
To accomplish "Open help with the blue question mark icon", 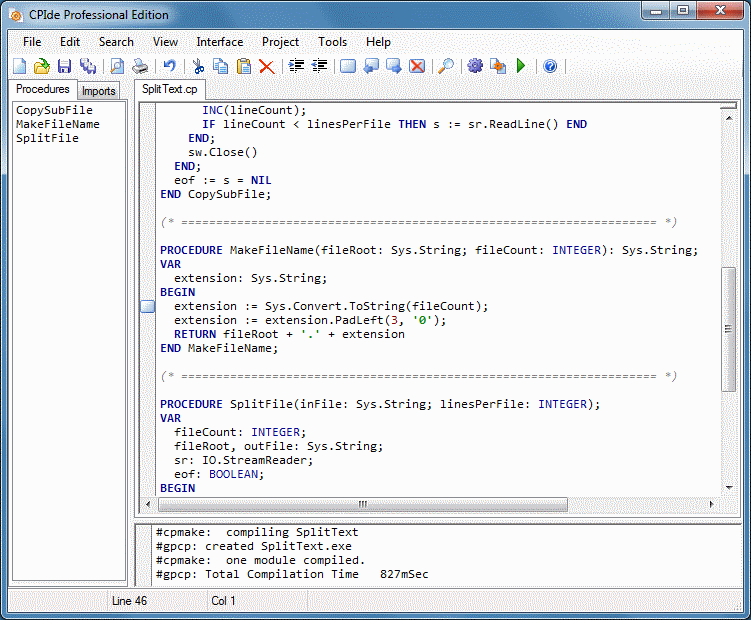I will pyautogui.click(x=549, y=66).
